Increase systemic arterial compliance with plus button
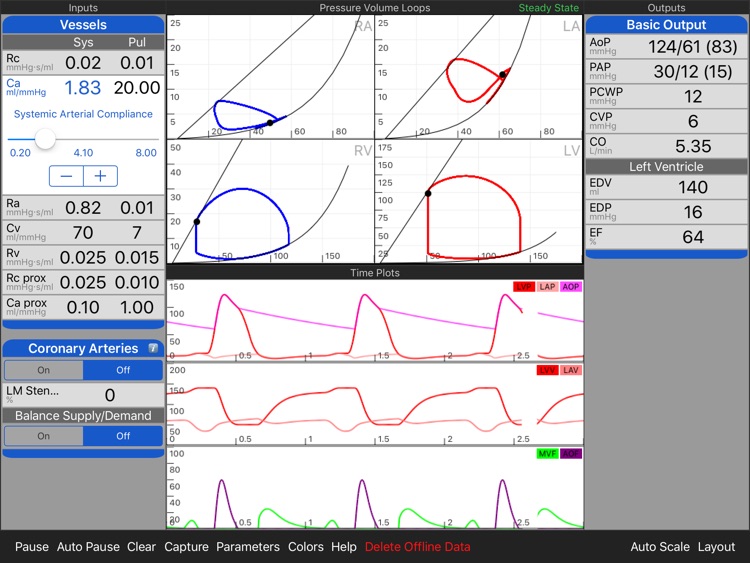 (x=100, y=176)
